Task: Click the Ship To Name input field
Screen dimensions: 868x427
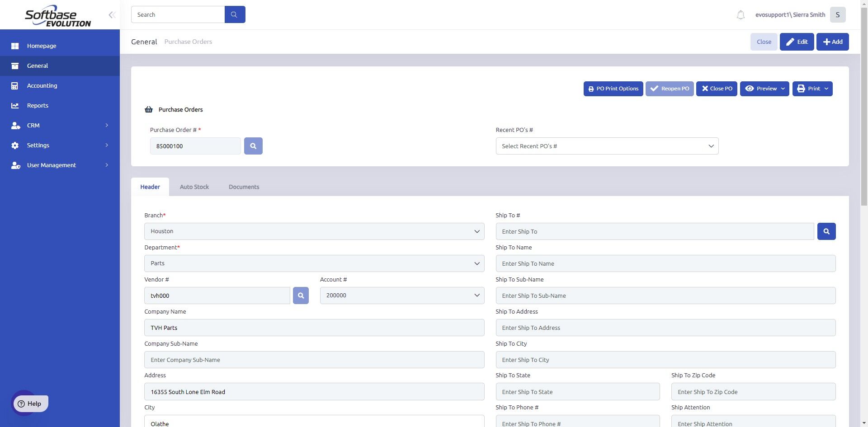Action: [x=665, y=263]
